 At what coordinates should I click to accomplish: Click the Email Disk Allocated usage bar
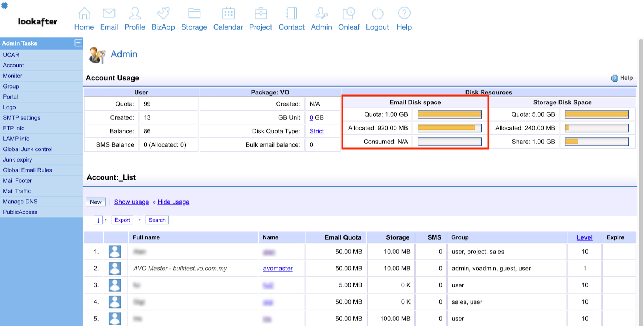click(x=449, y=128)
